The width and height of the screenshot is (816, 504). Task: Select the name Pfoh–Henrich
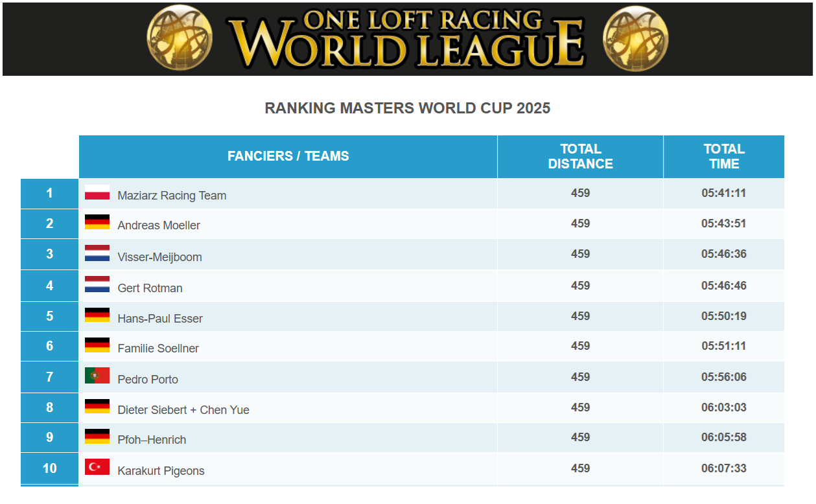pos(152,440)
